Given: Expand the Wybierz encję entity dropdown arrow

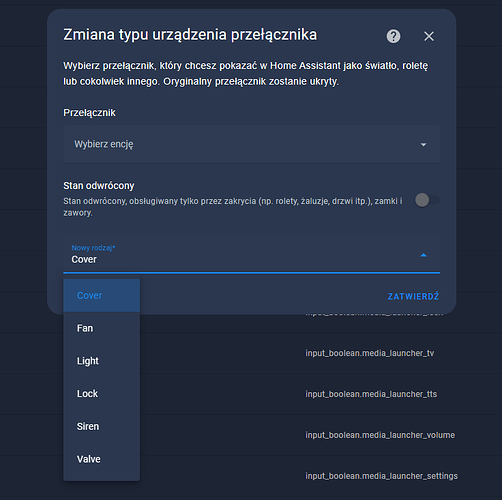Looking at the screenshot, I should click(x=423, y=144).
